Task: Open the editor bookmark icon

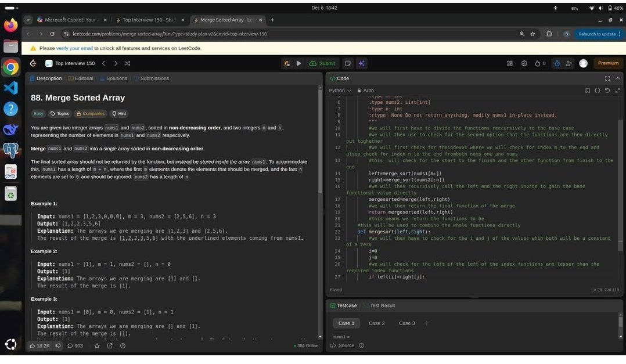Action: (587, 91)
